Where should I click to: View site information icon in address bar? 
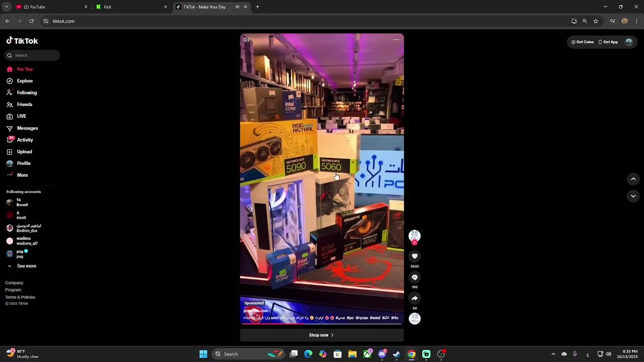coord(46,21)
